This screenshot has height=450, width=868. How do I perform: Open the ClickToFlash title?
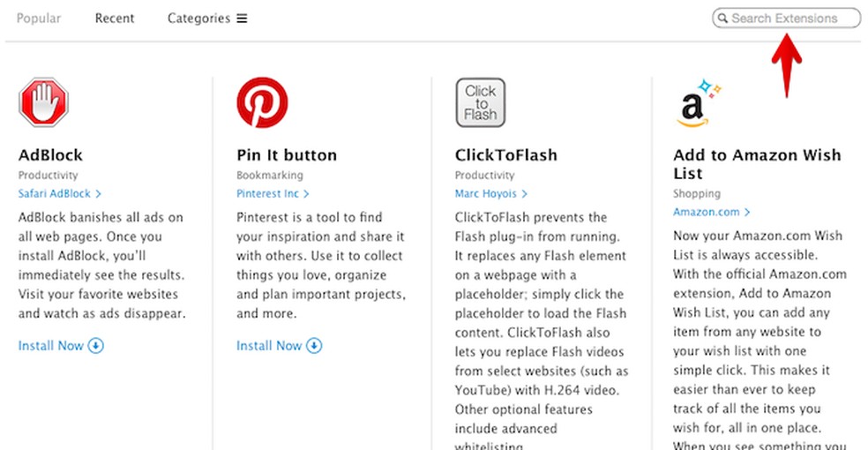tap(505, 155)
